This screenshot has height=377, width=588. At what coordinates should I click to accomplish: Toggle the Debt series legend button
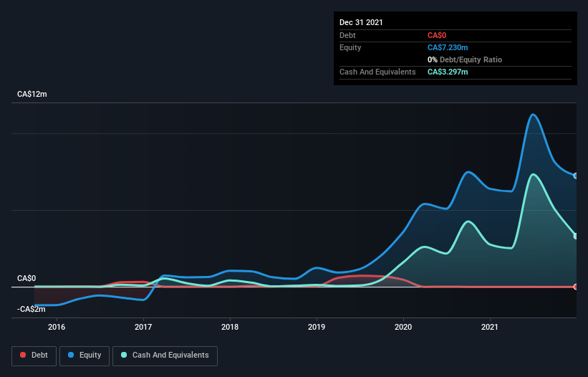point(34,355)
